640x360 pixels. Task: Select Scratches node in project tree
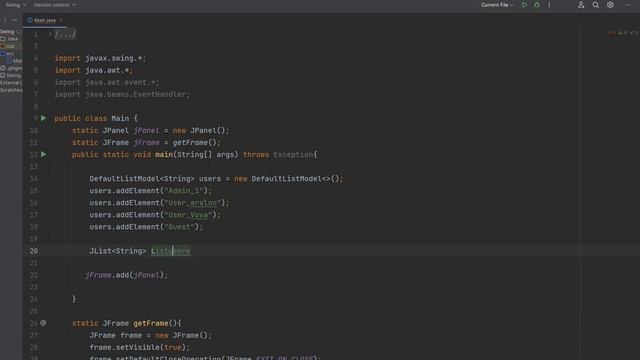point(11,90)
